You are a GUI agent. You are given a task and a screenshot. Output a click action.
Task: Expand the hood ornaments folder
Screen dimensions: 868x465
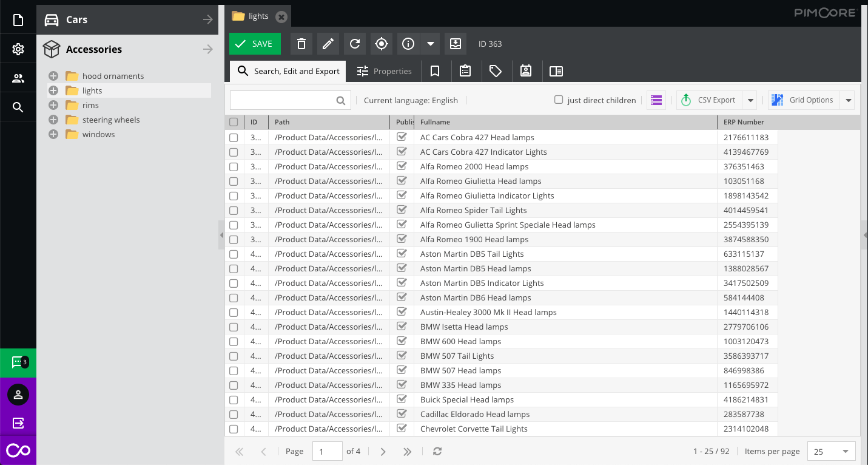click(x=53, y=76)
